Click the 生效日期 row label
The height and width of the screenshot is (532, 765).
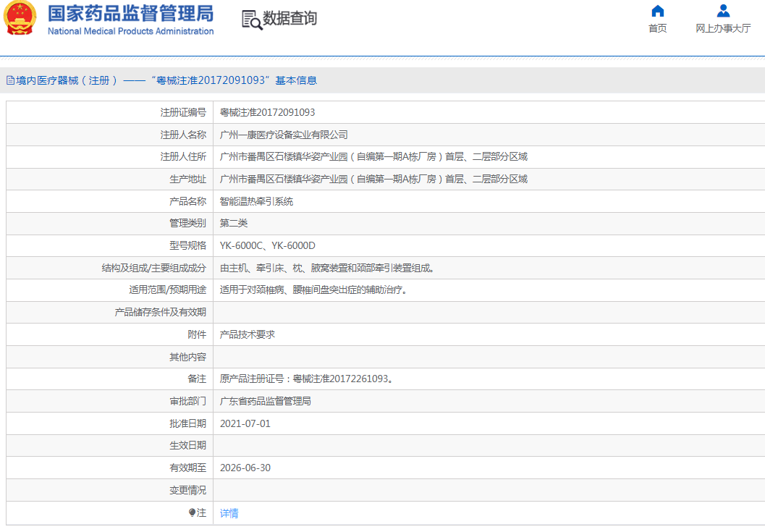pos(188,446)
